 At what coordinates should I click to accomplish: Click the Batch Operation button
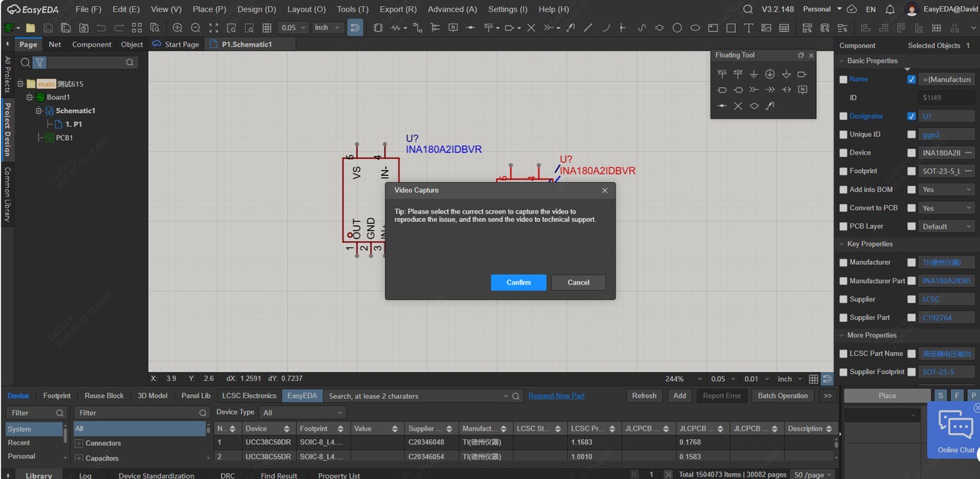(x=782, y=396)
